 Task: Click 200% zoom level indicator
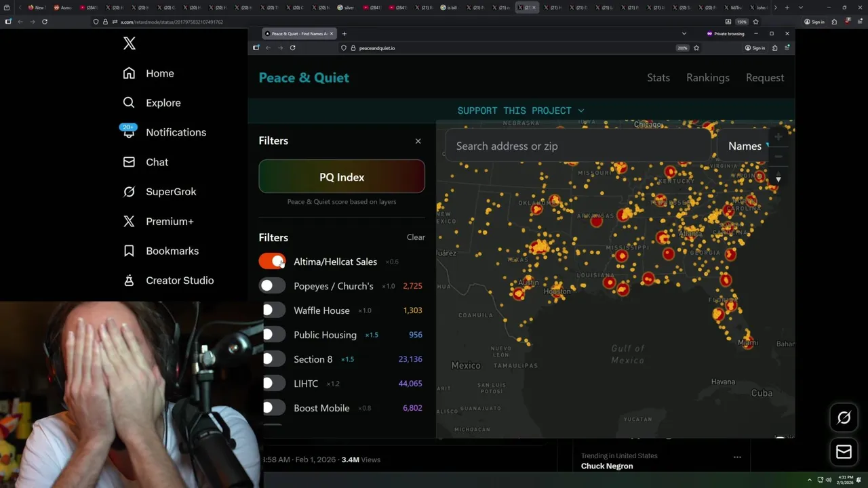click(x=682, y=48)
